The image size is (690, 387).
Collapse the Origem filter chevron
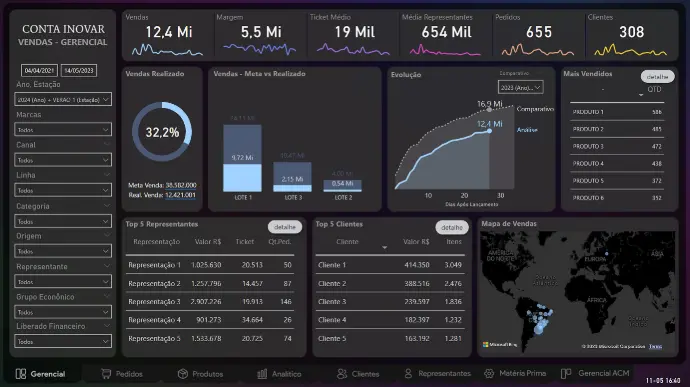click(x=106, y=236)
